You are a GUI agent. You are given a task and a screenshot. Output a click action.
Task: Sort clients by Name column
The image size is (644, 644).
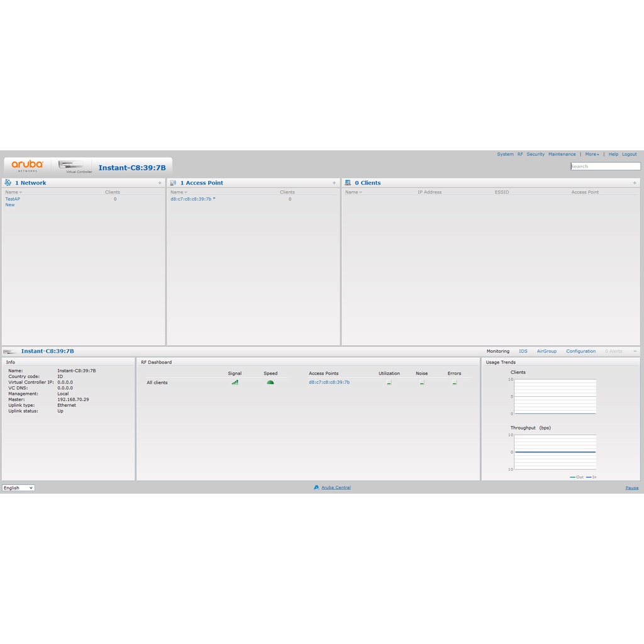[x=353, y=192]
